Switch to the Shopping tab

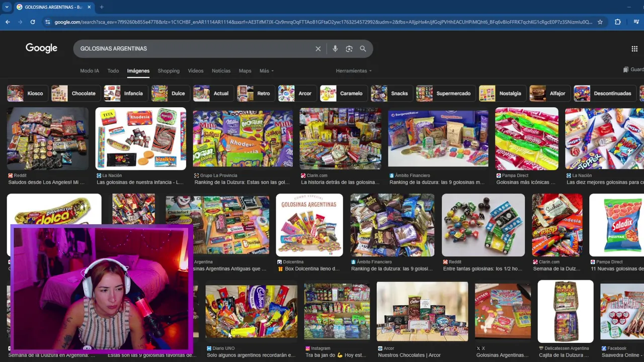pos(169,71)
